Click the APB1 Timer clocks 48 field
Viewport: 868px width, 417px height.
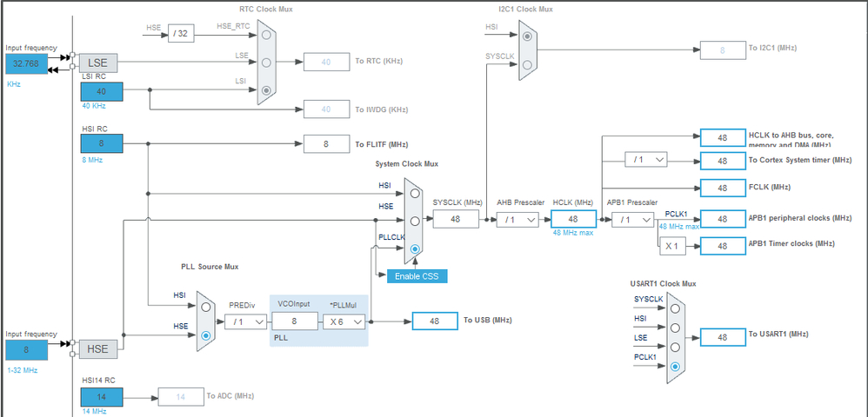pos(723,246)
